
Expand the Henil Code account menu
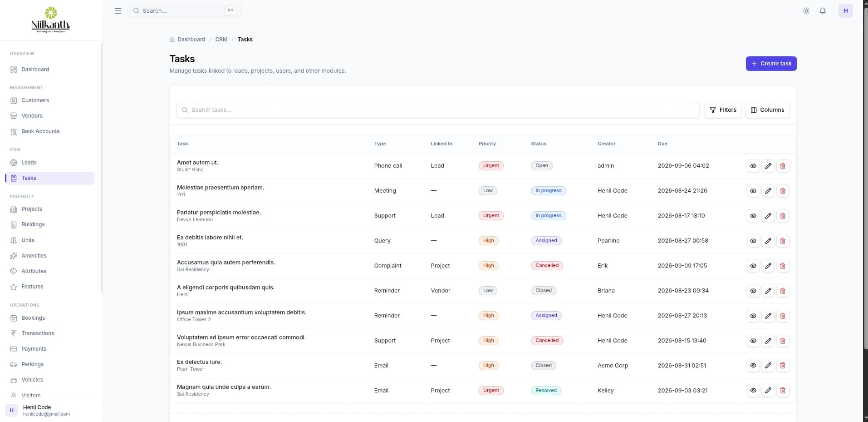click(x=51, y=411)
